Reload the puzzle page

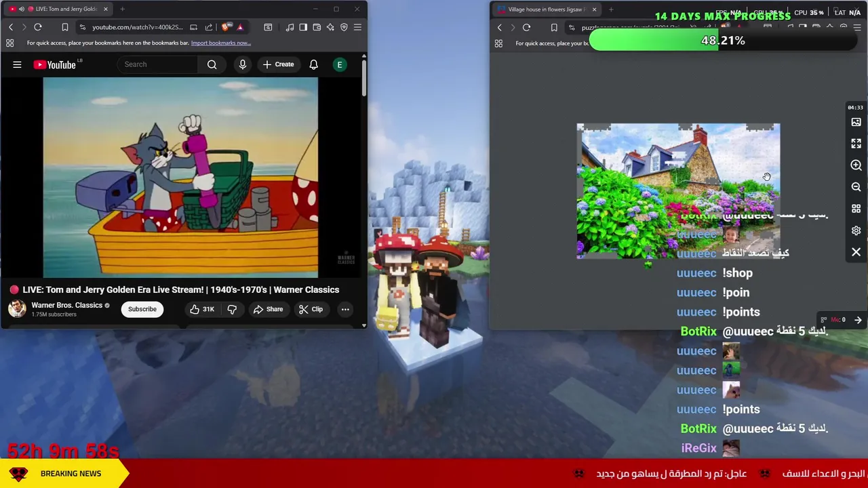click(x=526, y=28)
